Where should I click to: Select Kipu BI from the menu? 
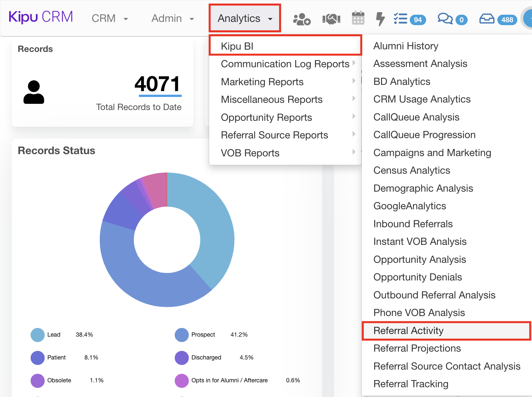237,46
